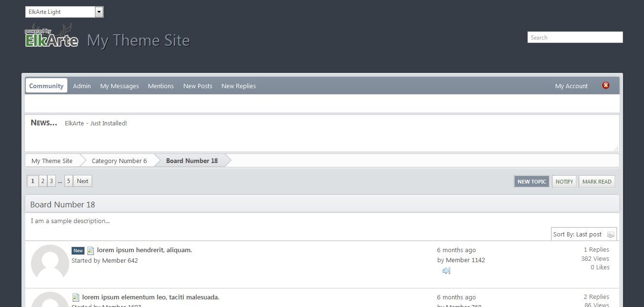Go to page 5
Viewport: 644px width, 307px height.
pyautogui.click(x=69, y=181)
